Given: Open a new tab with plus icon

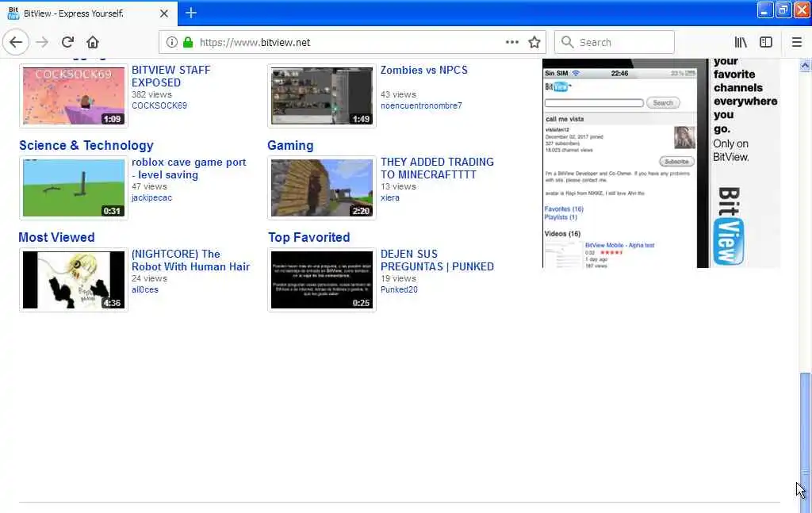Looking at the screenshot, I should (191, 13).
